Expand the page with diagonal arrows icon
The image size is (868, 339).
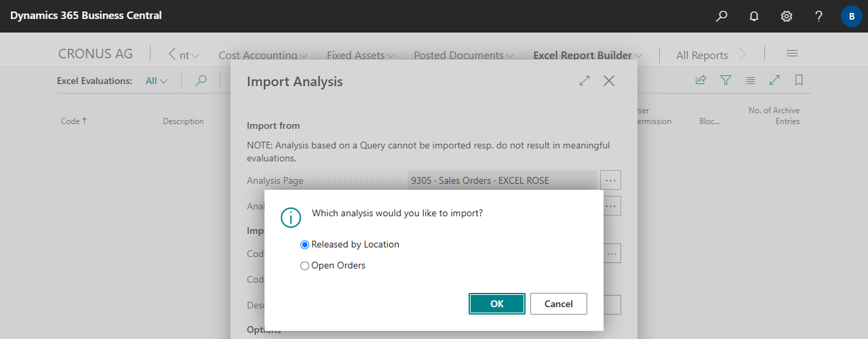[774, 80]
